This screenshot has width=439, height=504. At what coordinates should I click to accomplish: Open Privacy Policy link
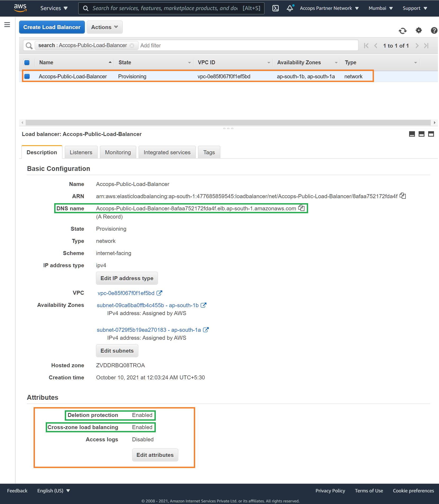[x=330, y=491]
